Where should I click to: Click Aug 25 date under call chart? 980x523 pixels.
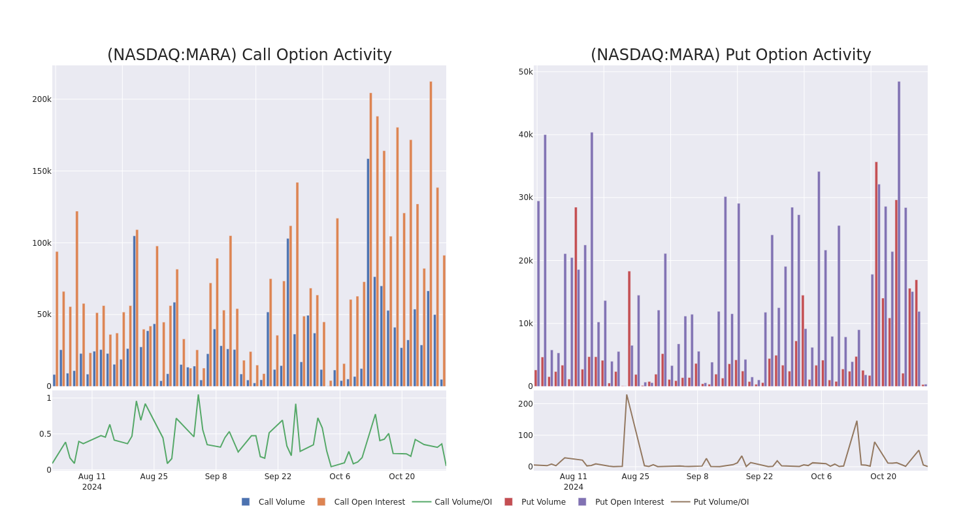[x=154, y=477]
